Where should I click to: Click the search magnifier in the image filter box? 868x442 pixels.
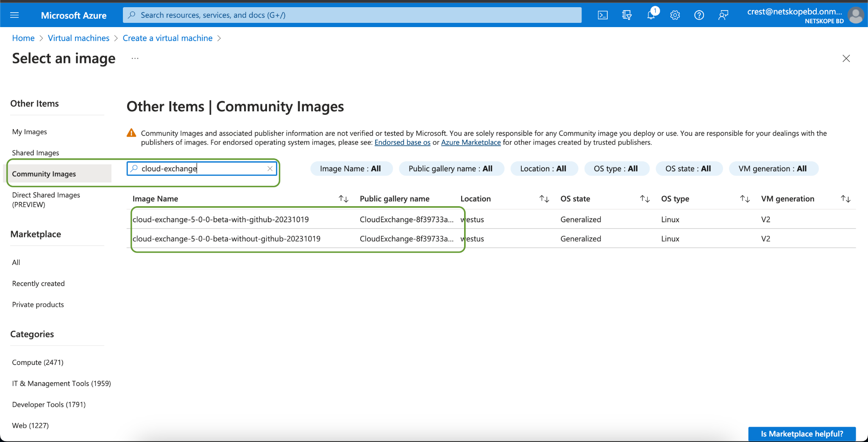click(134, 169)
